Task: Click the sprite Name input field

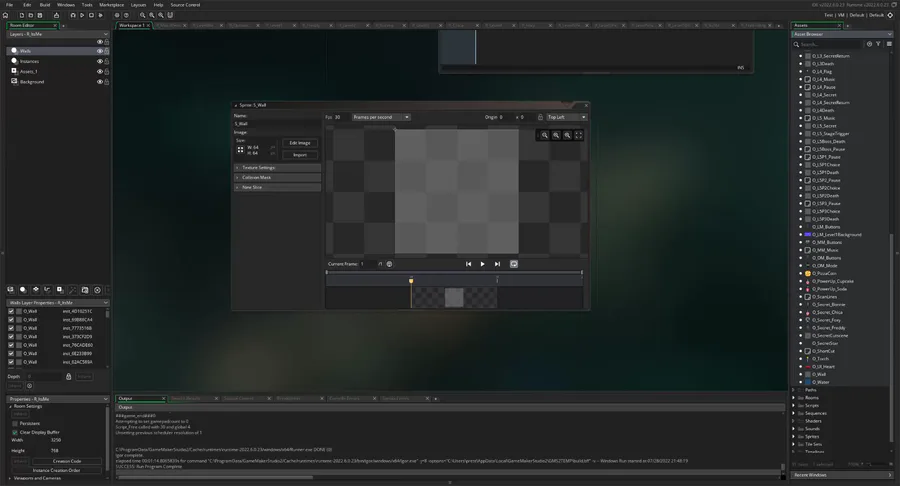Action: (x=277, y=124)
